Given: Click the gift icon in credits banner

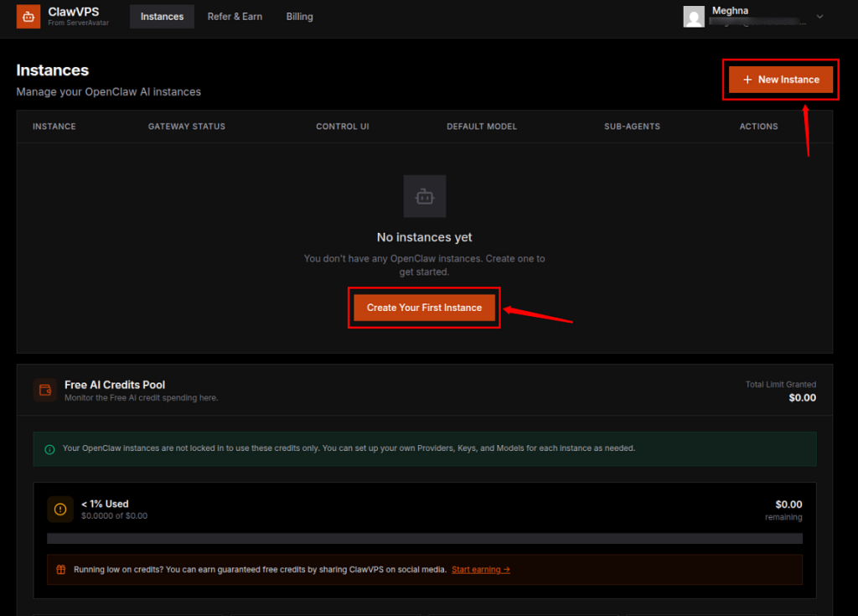Looking at the screenshot, I should click(x=59, y=569).
